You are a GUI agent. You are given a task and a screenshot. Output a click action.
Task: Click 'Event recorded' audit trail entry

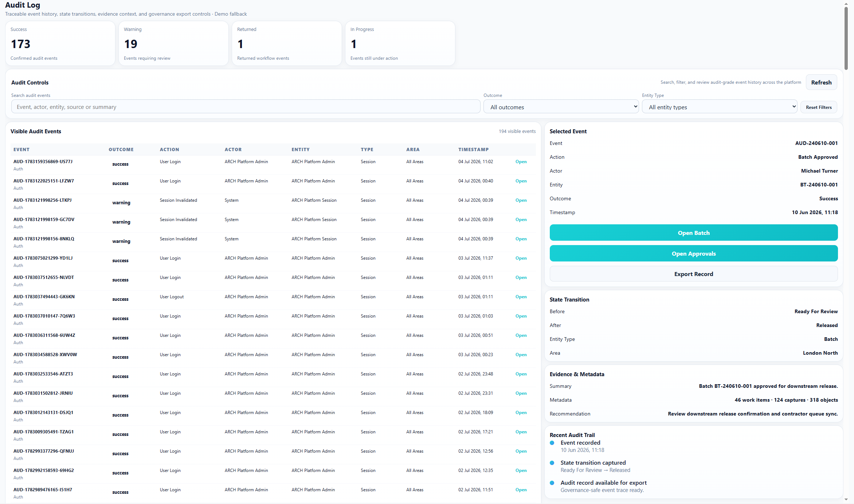pyautogui.click(x=580, y=443)
